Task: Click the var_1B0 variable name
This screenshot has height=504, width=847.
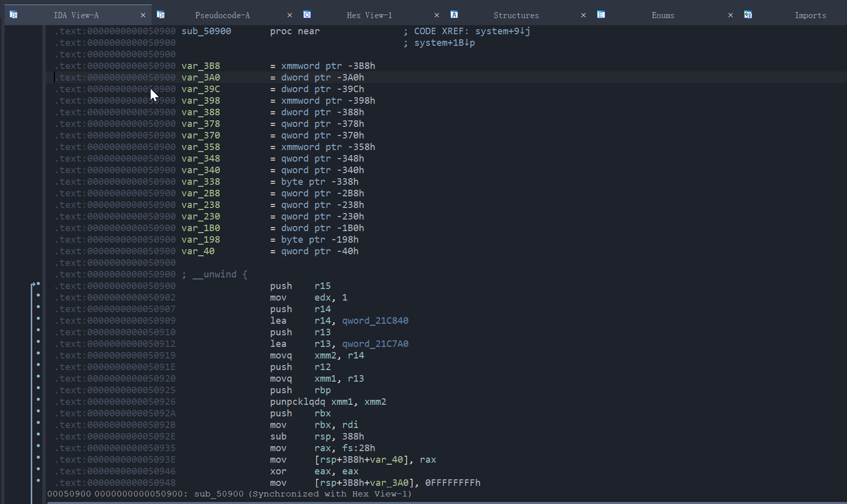Action: [x=201, y=228]
